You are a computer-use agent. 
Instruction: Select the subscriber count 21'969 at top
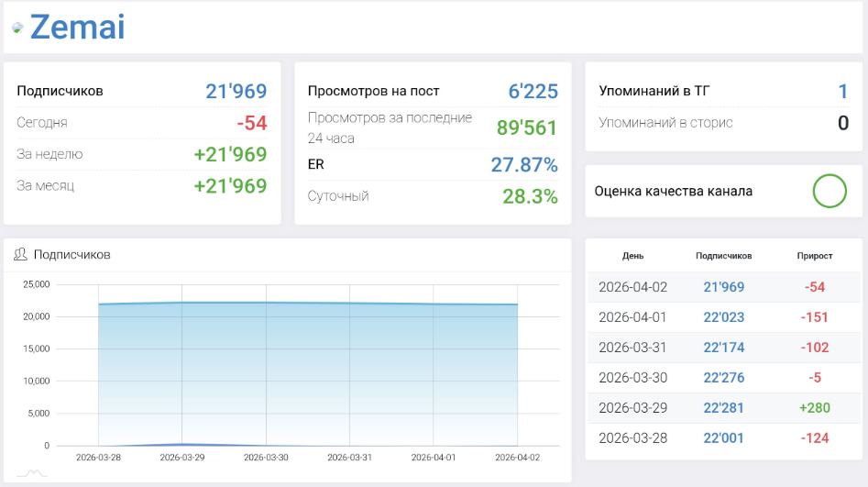coord(236,91)
